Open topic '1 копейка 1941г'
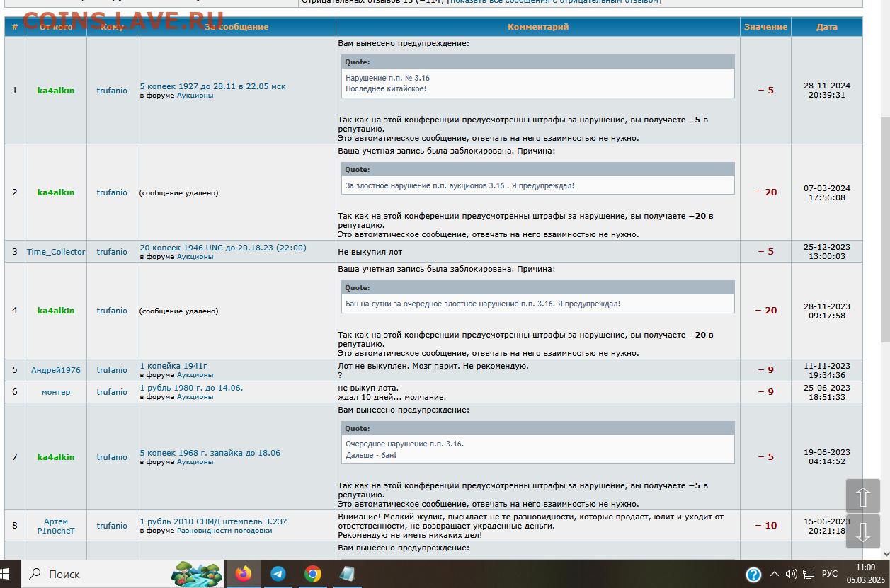The height and width of the screenshot is (588, 890). point(173,366)
